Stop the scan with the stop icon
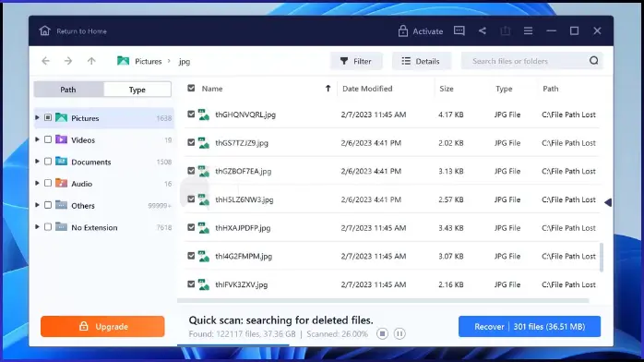 (x=382, y=333)
